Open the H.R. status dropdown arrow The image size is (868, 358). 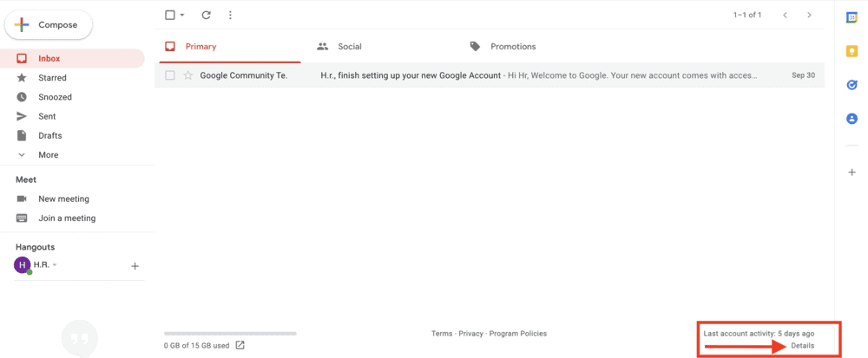55,265
